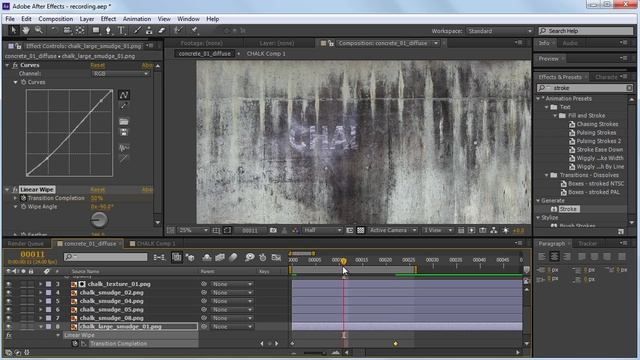Click the Bezier curve button in Curves

(124, 95)
